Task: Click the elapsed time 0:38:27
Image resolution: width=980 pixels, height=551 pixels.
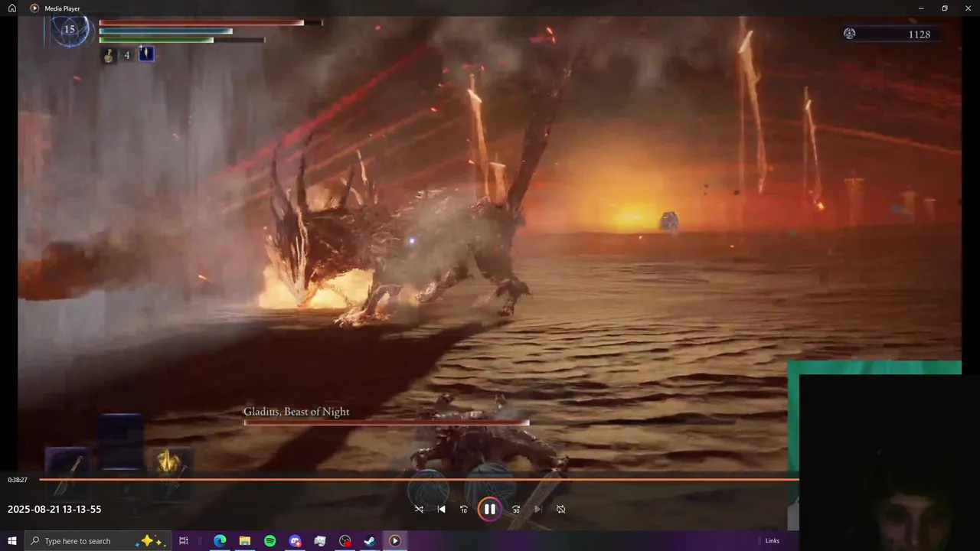Action: click(x=18, y=480)
